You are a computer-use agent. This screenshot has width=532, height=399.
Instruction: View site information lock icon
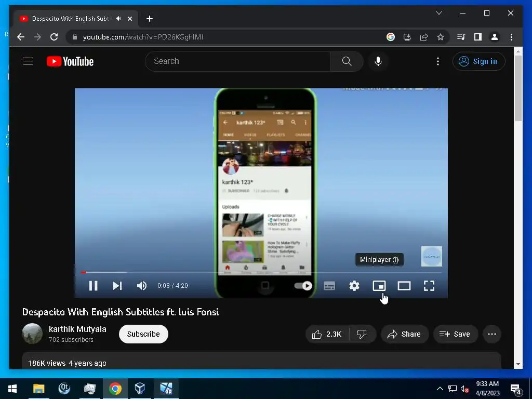tap(75, 37)
